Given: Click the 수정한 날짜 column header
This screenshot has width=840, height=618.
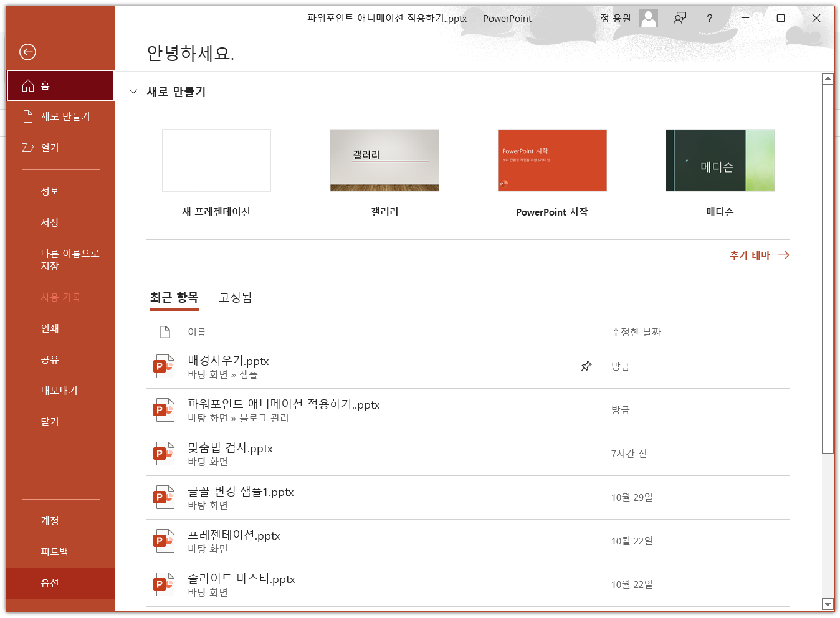Looking at the screenshot, I should coord(636,332).
